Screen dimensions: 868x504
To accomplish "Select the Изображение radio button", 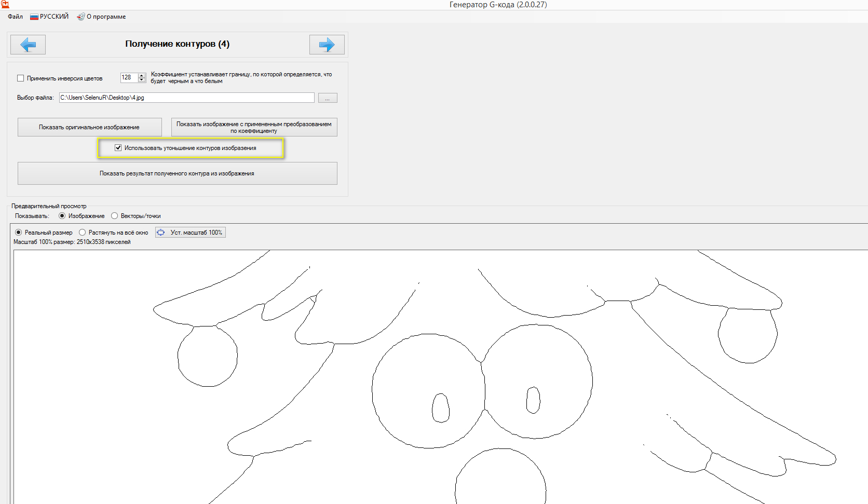I will click(62, 216).
